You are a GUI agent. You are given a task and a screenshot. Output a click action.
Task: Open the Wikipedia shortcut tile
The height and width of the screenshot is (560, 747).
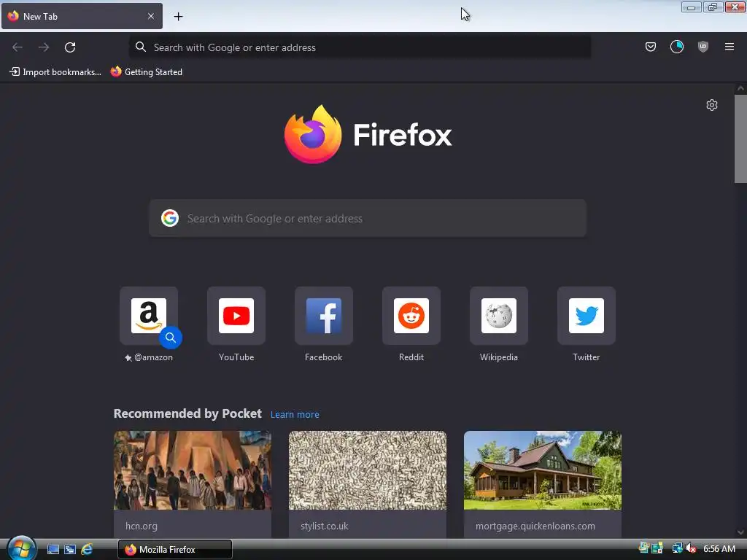coord(499,316)
